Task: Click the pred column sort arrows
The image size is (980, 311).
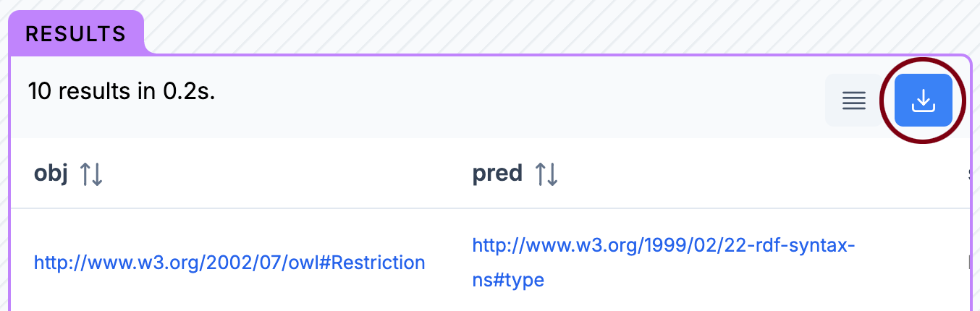Action: [546, 174]
